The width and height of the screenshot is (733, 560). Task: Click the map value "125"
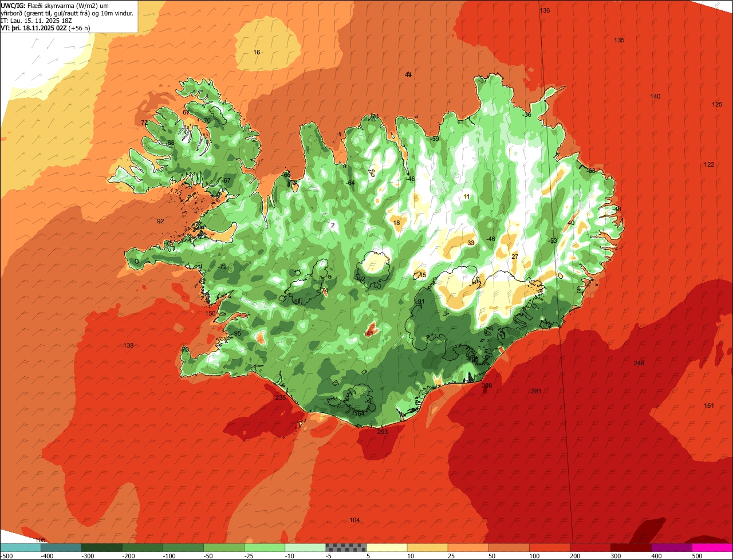pos(717,104)
